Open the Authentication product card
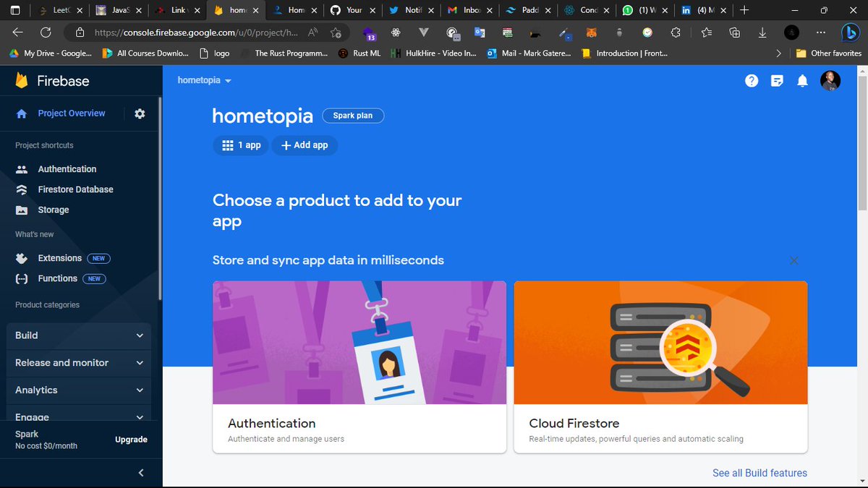This screenshot has width=868, height=488. [359, 367]
